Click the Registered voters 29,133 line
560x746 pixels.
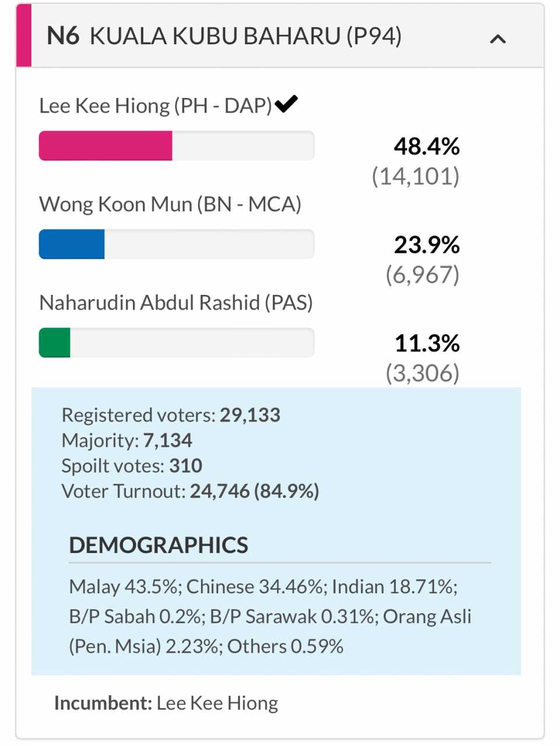(x=171, y=415)
